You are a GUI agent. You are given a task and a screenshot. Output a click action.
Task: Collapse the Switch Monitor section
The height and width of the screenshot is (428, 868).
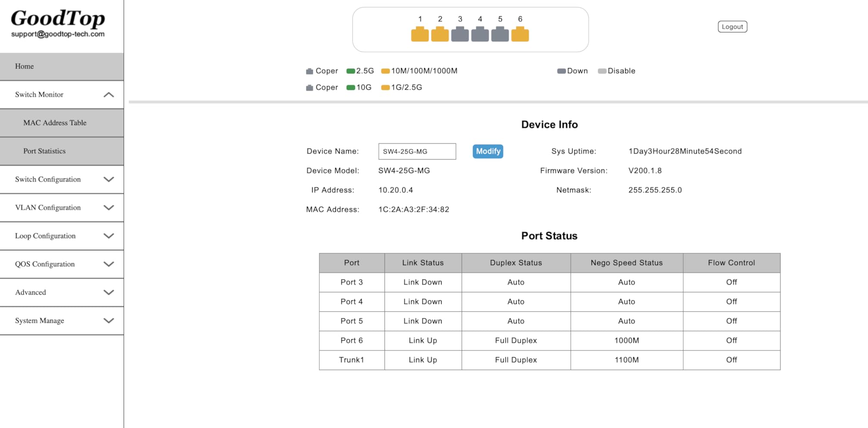click(x=109, y=95)
